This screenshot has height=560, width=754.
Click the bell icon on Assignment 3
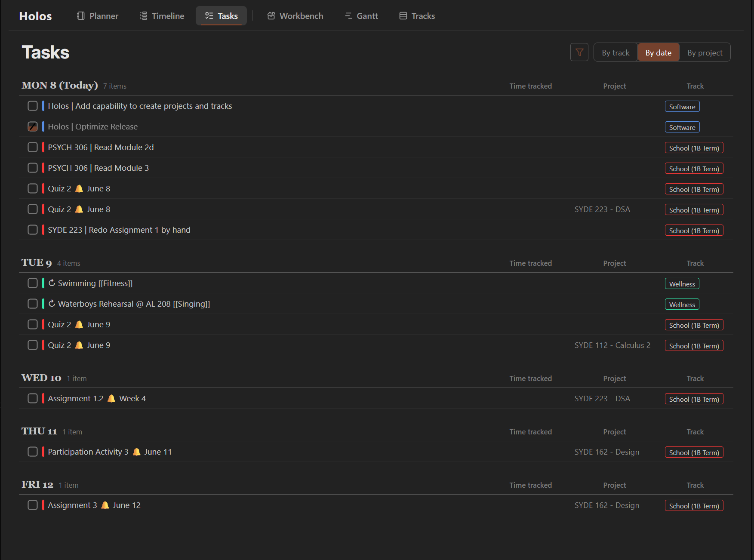(x=105, y=505)
